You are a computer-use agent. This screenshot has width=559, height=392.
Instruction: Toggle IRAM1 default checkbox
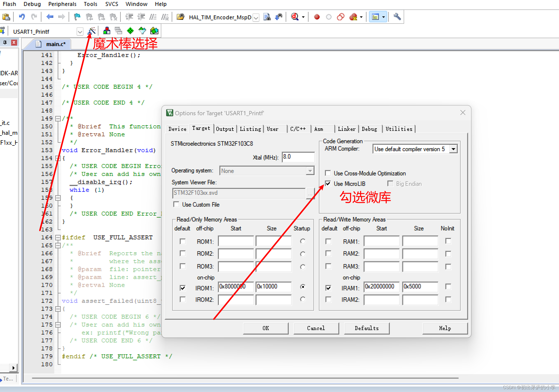[328, 288]
